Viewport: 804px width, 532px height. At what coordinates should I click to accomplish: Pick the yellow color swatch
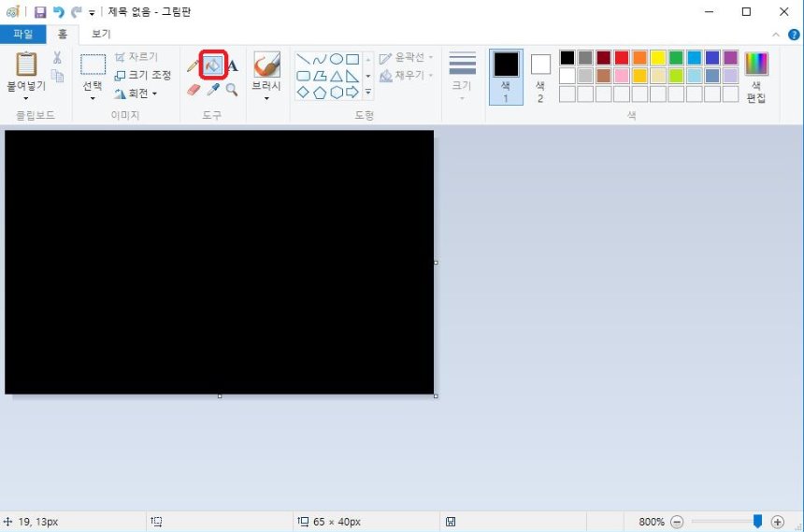[x=658, y=57]
